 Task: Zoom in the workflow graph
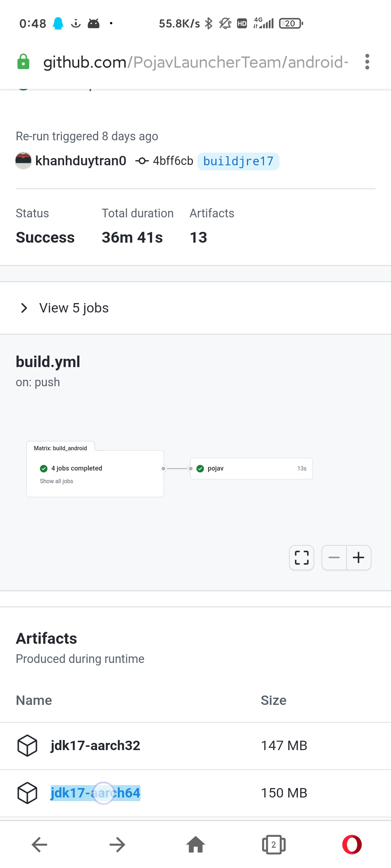pyautogui.click(x=358, y=557)
